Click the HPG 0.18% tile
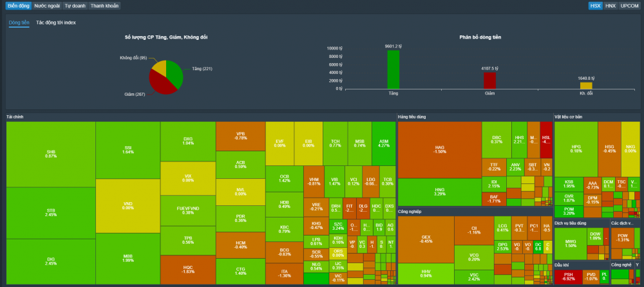 pos(576,149)
